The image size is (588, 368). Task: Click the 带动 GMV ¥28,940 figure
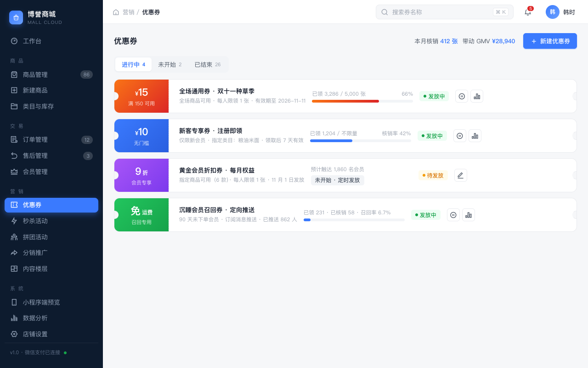click(x=489, y=41)
